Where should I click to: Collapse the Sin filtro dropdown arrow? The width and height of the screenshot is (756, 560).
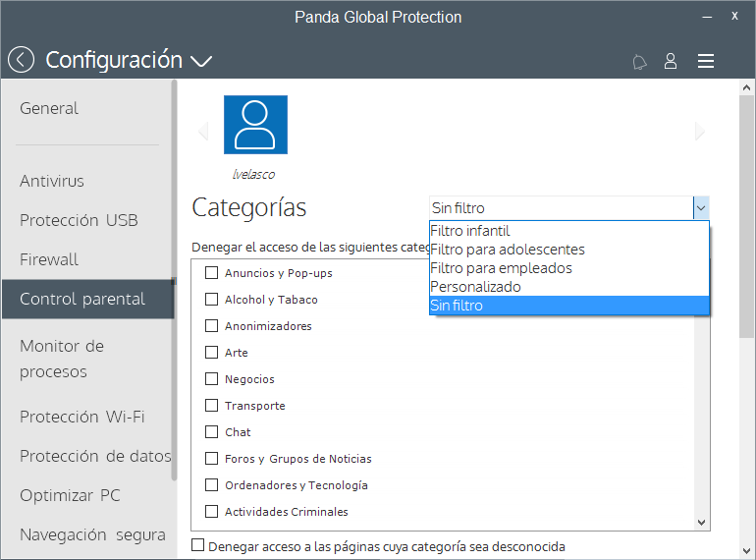click(x=701, y=208)
